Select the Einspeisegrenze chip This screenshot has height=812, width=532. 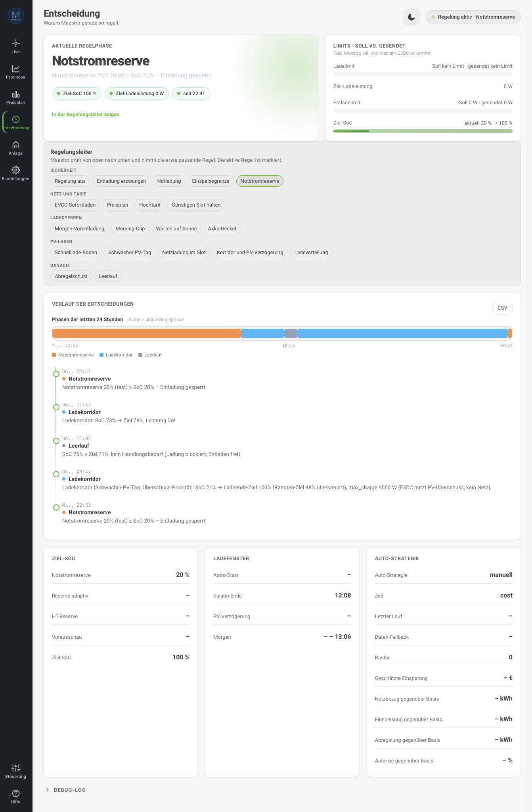coord(211,181)
